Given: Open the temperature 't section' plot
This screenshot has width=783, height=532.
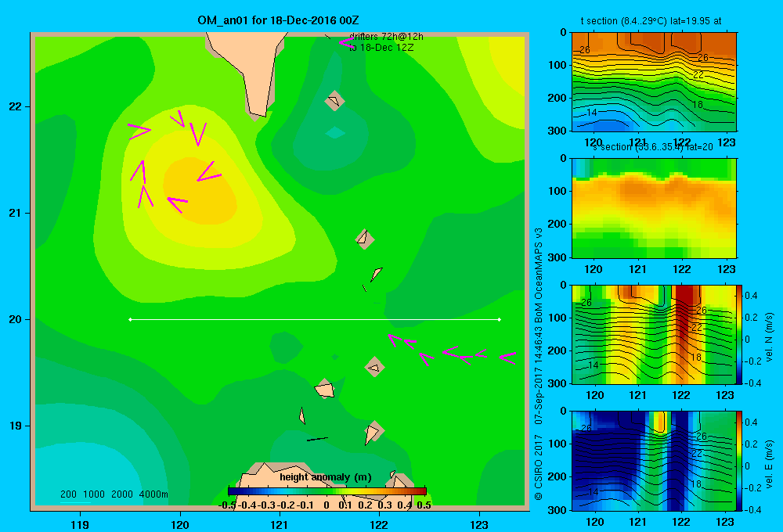Looking at the screenshot, I should [654, 81].
